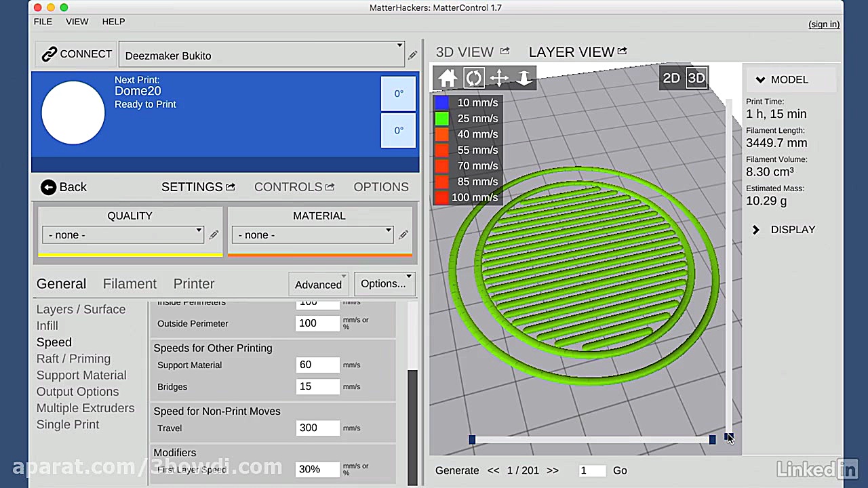The image size is (868, 488).
Task: Click the upper 0° temperature readout
Action: 399,94
